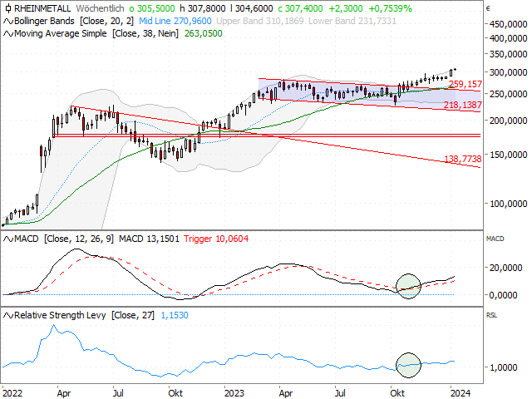Image resolution: width=532 pixels, height=399 pixels.
Task: Click moving average value 263,0500
Action: 203,33
